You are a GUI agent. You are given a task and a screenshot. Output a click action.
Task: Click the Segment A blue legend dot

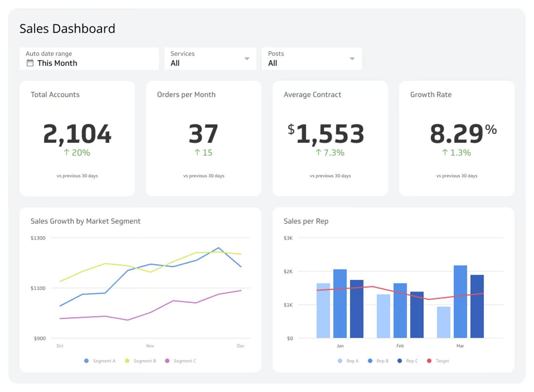tap(86, 360)
